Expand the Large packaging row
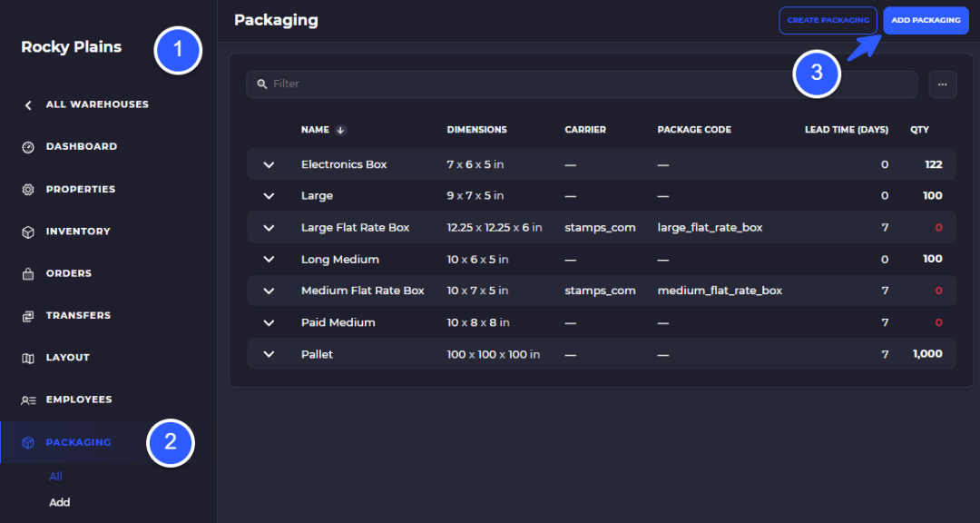Image resolution: width=980 pixels, height=523 pixels. pos(269,196)
